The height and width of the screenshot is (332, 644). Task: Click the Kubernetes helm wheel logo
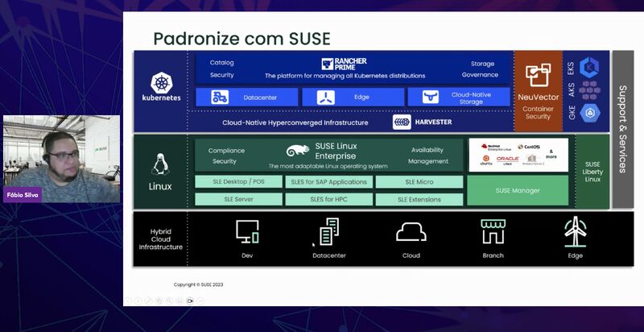(162, 82)
